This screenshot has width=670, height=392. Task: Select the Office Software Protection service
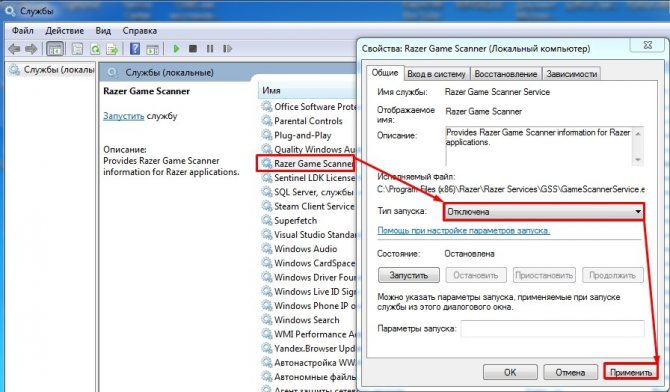tap(309, 107)
